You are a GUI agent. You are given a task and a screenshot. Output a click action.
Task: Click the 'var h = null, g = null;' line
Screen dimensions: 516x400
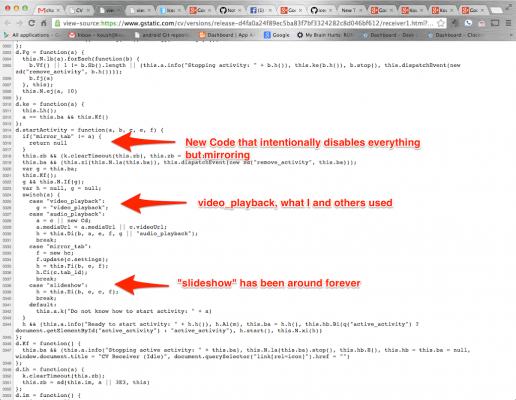click(x=62, y=188)
